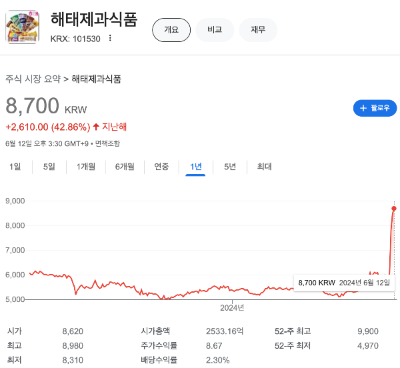The image size is (400, 368).
Task: Click the blue 팔로우 follow button
Action: point(375,108)
